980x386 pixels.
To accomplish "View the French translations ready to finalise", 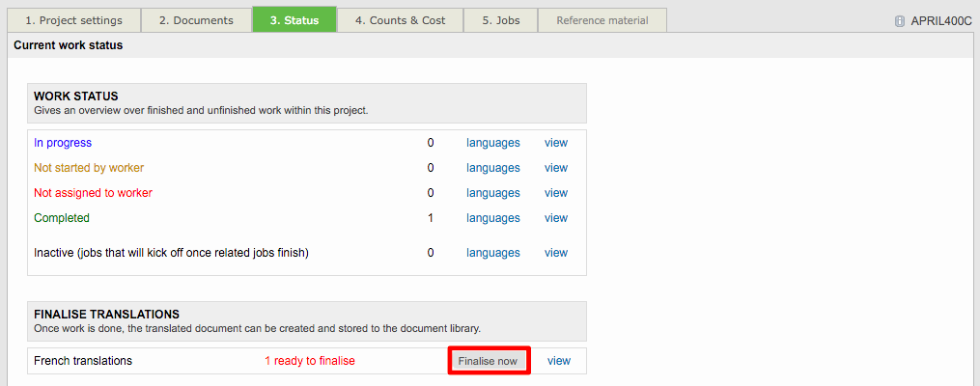I will [559, 361].
